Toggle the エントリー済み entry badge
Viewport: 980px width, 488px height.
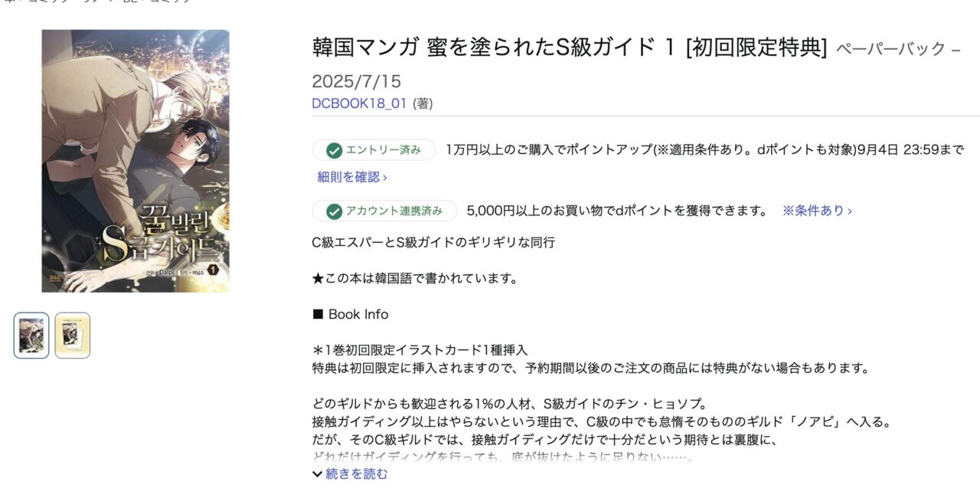point(374,150)
